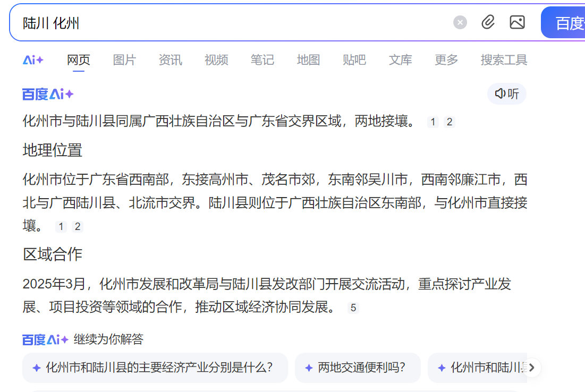
Task: Select the 贴吧 tab
Action: (x=354, y=60)
